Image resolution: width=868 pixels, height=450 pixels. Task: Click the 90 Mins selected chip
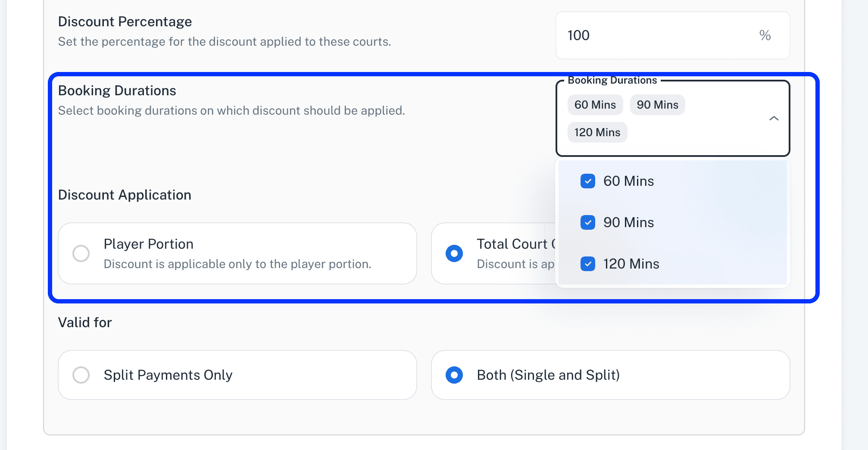tap(657, 105)
